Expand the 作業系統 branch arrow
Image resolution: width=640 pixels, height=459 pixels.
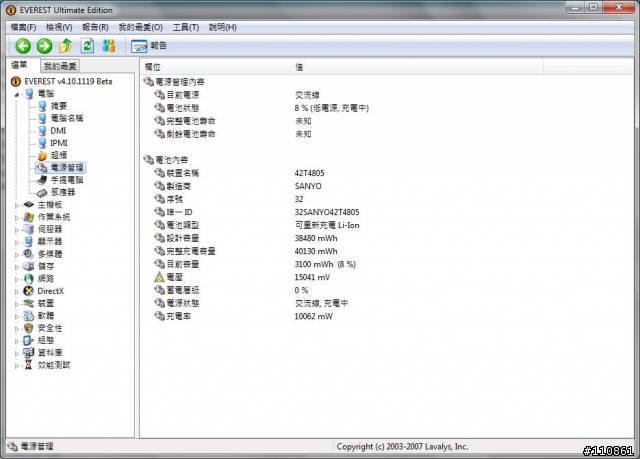pyautogui.click(x=17, y=217)
